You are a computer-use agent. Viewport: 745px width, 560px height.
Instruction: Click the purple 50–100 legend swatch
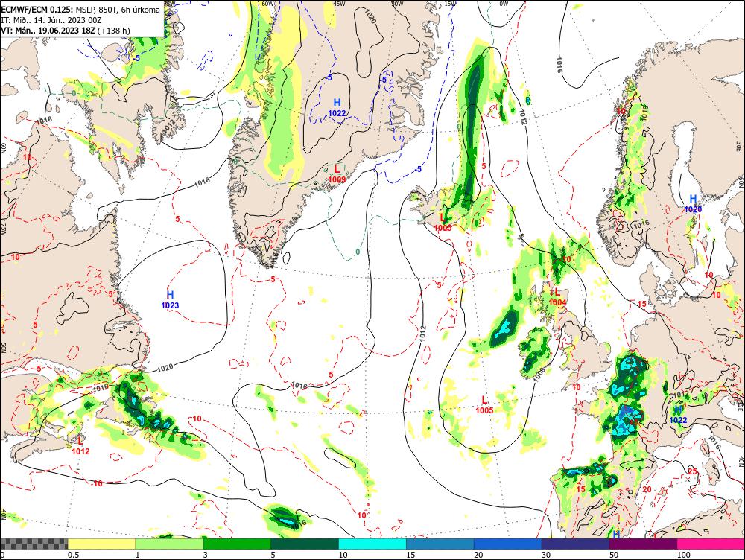point(644,544)
